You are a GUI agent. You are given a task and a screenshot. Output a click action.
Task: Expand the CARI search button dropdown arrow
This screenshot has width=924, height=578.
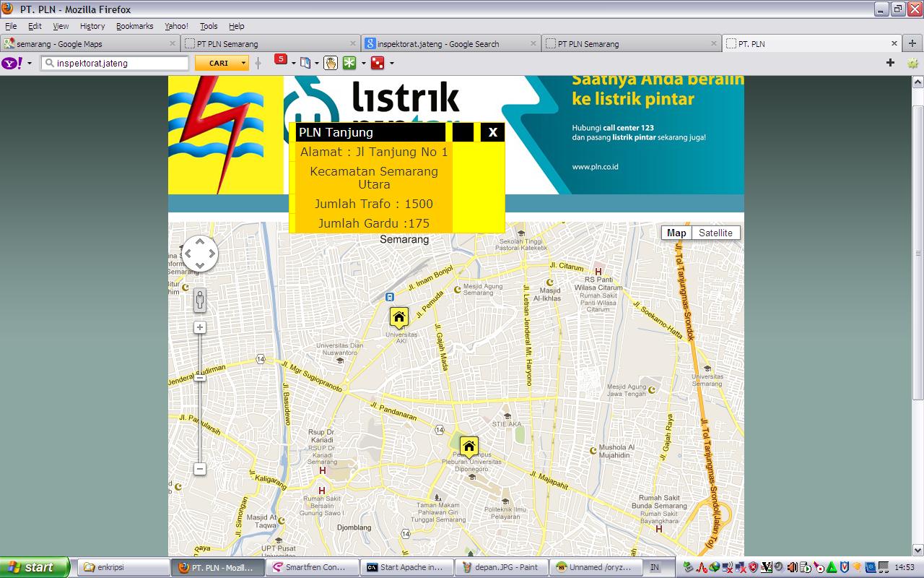click(243, 63)
